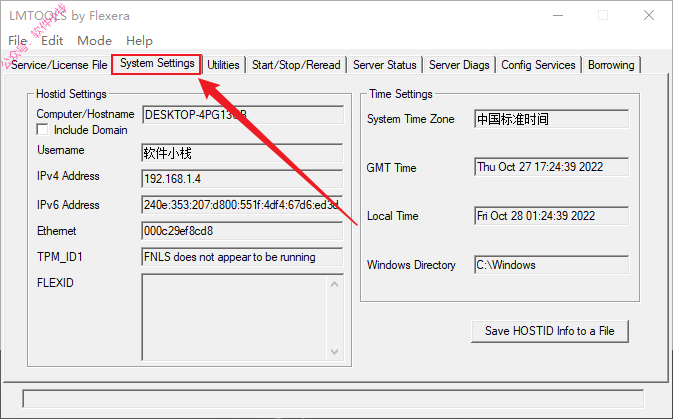Viewport: 673px width, 419px height.
Task: Minimize the LMTOOLS window
Action: pos(558,15)
